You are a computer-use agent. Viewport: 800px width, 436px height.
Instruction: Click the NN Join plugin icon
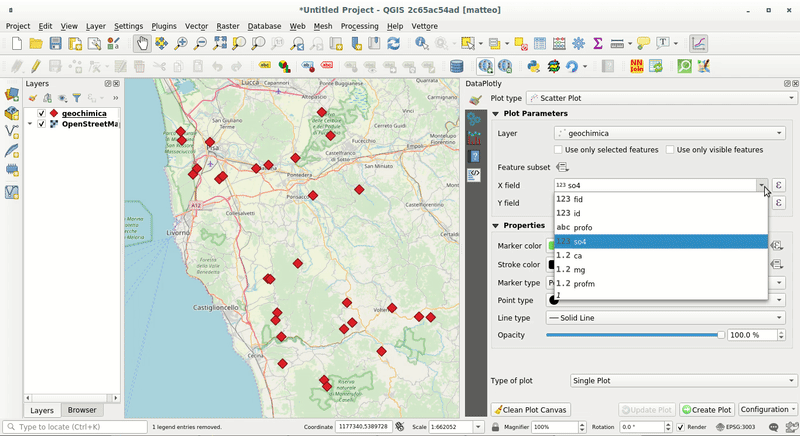(x=637, y=66)
